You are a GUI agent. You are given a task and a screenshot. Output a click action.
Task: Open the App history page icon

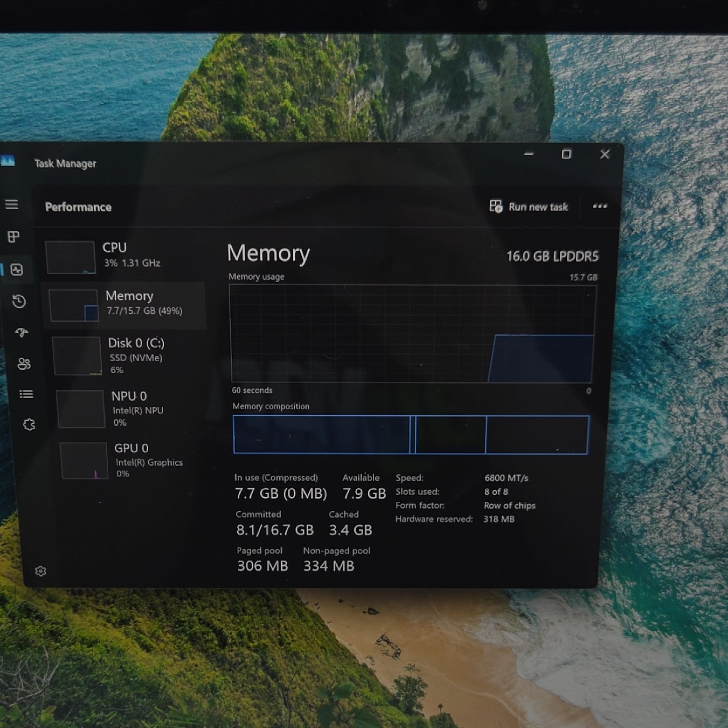(x=19, y=301)
